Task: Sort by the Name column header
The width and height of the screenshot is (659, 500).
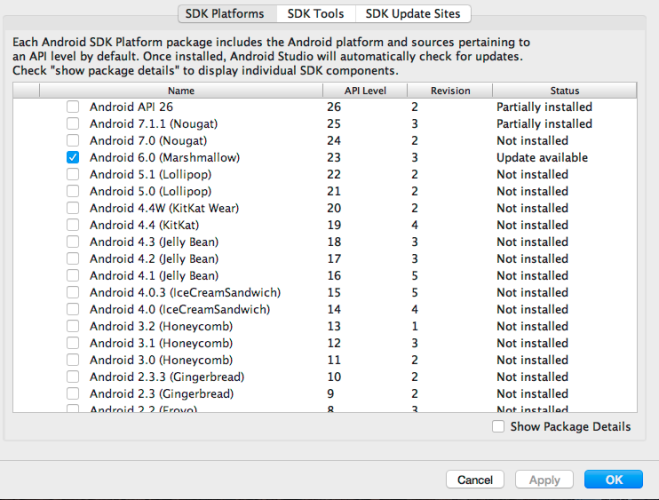Action: tap(181, 90)
